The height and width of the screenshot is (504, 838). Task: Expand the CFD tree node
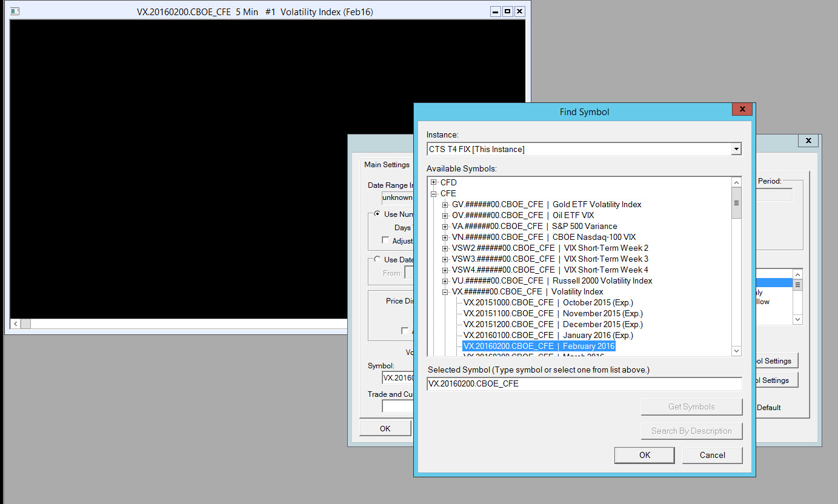pyautogui.click(x=433, y=182)
